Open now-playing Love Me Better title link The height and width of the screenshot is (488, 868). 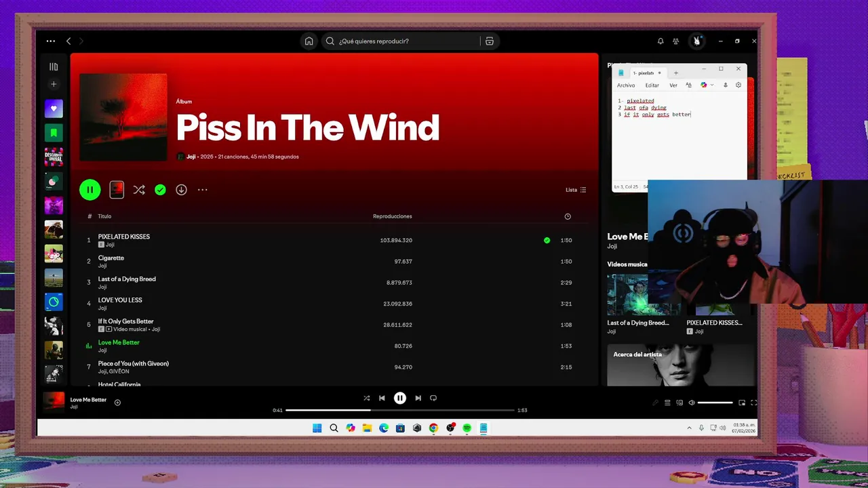[88, 399]
